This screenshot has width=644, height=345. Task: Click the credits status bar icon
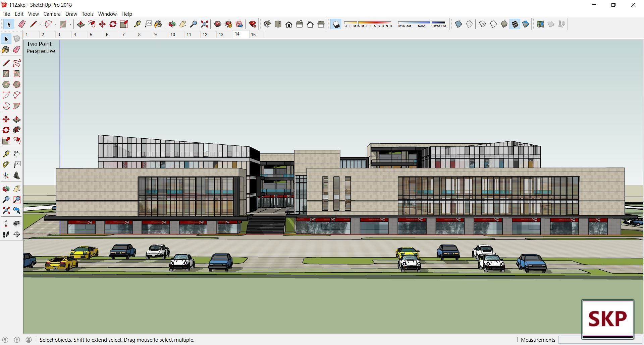click(17, 340)
